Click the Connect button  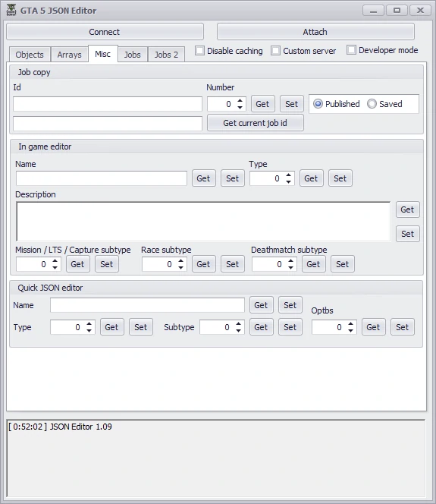tap(105, 32)
